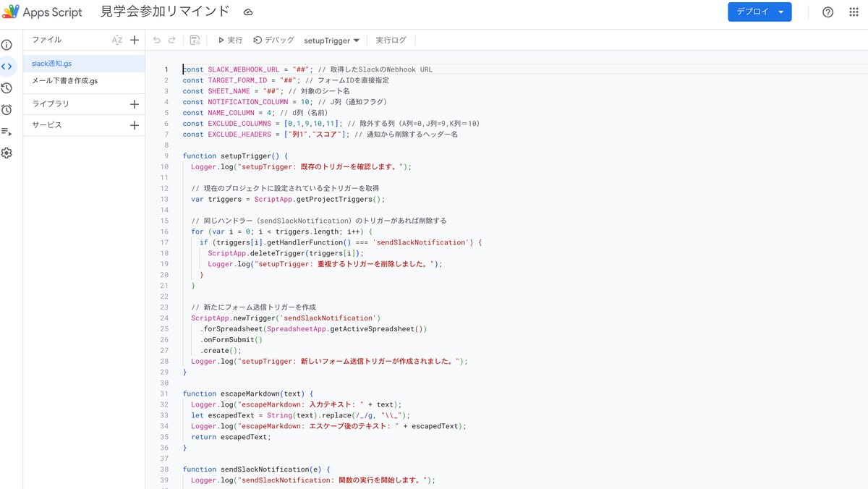Screen dimensions: 868x489
Task: Click the サービス section label
Action: 47,125
